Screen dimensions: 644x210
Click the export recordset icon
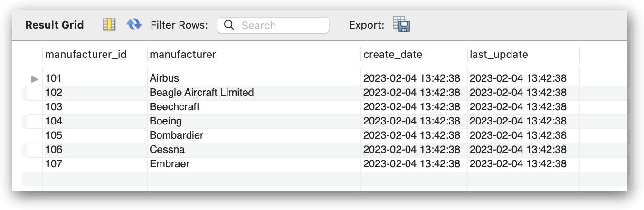401,25
